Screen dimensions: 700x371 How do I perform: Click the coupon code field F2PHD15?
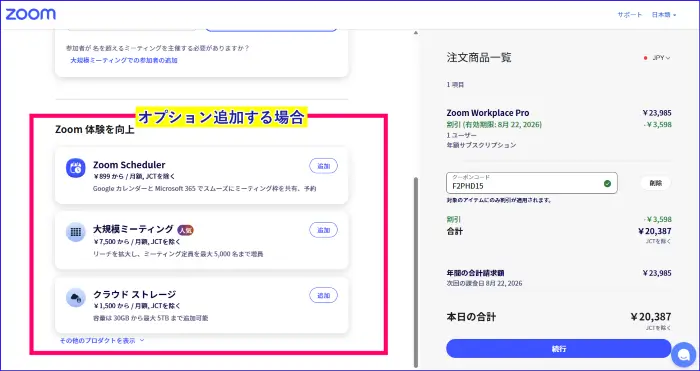[x=532, y=183]
